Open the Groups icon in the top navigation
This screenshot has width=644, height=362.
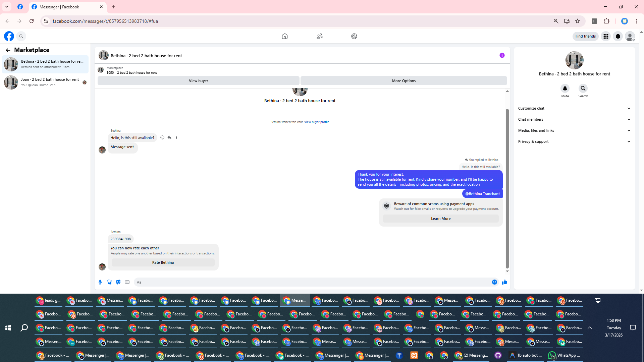click(354, 36)
